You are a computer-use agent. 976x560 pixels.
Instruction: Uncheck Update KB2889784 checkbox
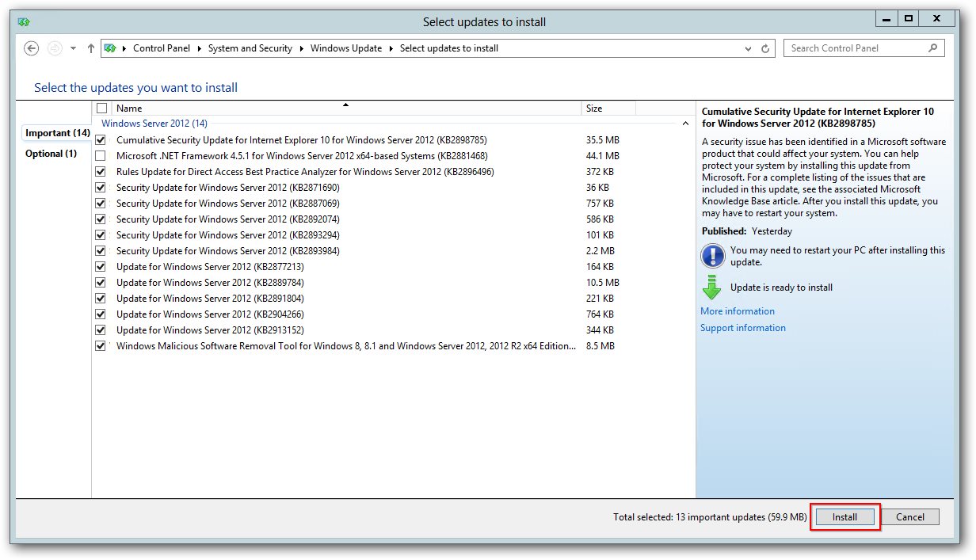[101, 283]
